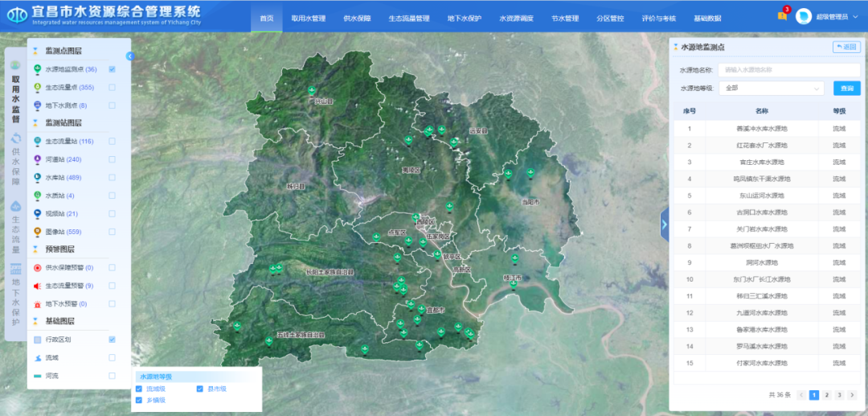Switch to the 地下水保护 menu tab
The image size is (868, 416).
coord(464,18)
